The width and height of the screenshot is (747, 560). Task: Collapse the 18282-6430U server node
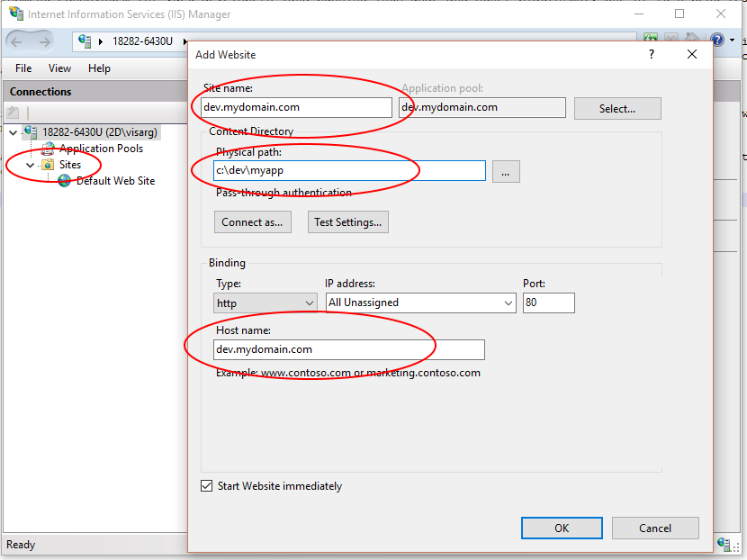[x=13, y=132]
